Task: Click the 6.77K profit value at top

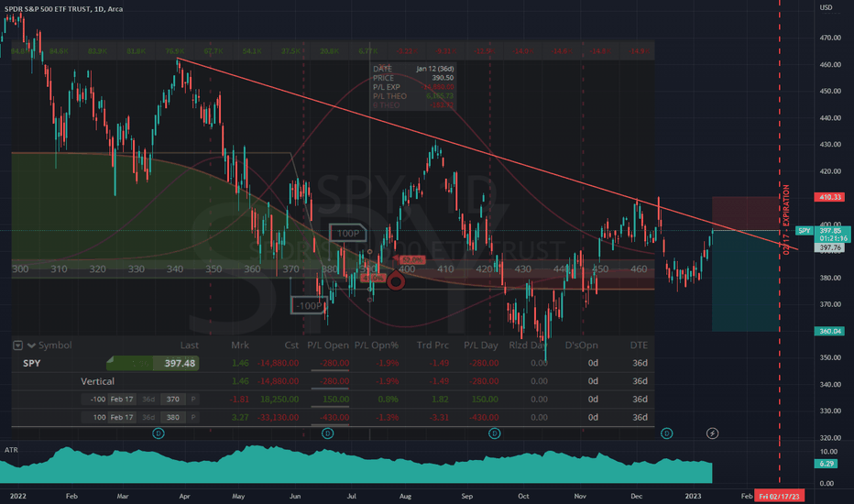Action: coord(368,51)
